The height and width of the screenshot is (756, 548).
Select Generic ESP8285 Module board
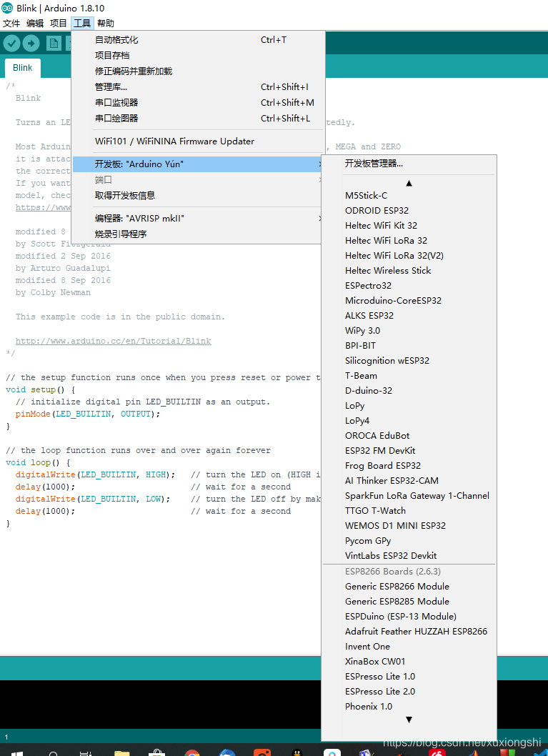click(x=409, y=602)
